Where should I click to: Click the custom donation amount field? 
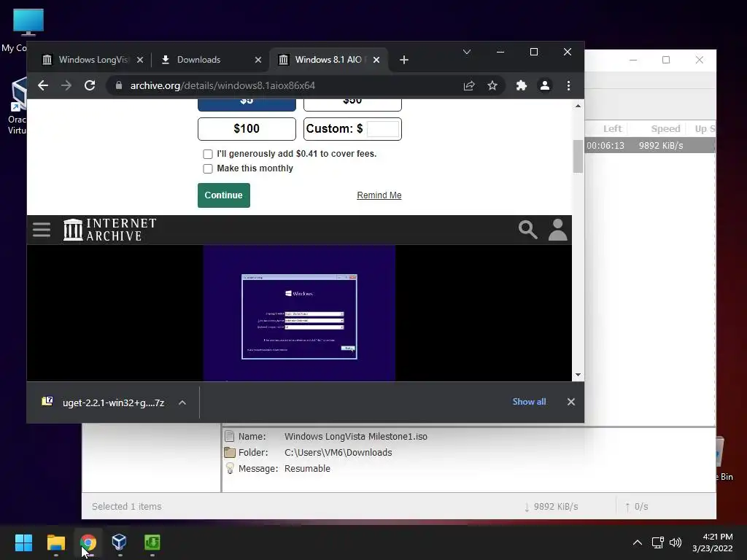point(383,129)
